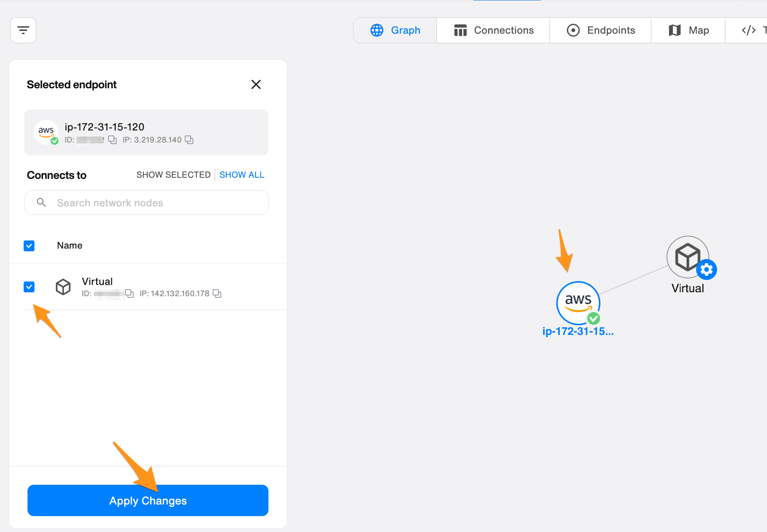Copy IP address 3.219.28.140
767x532 pixels.
coord(189,140)
